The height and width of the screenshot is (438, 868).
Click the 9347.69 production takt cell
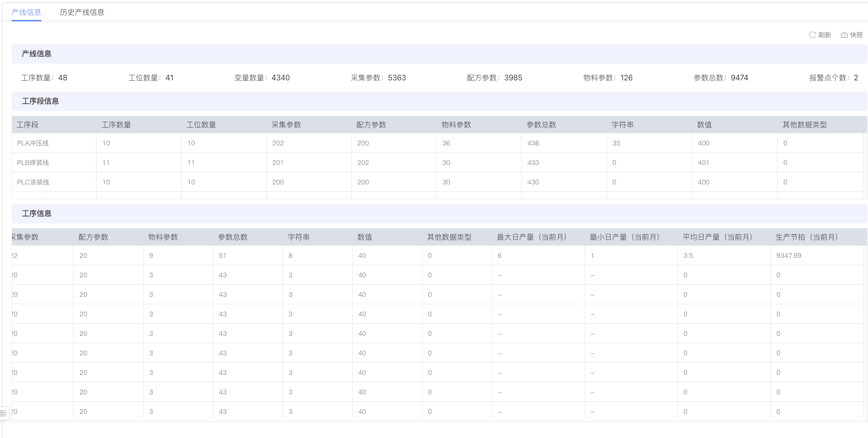coord(789,255)
